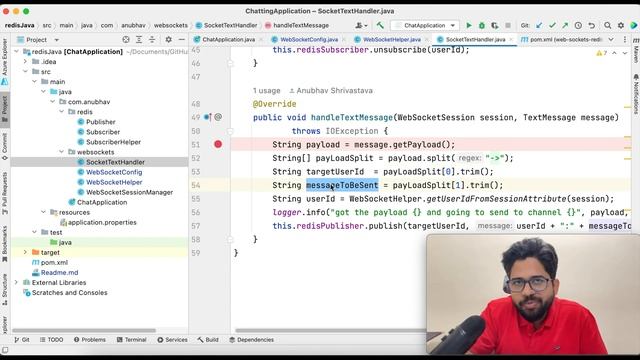Toggle Notifications tool window button
Viewport: 640px width, 360px height.
(x=636, y=94)
